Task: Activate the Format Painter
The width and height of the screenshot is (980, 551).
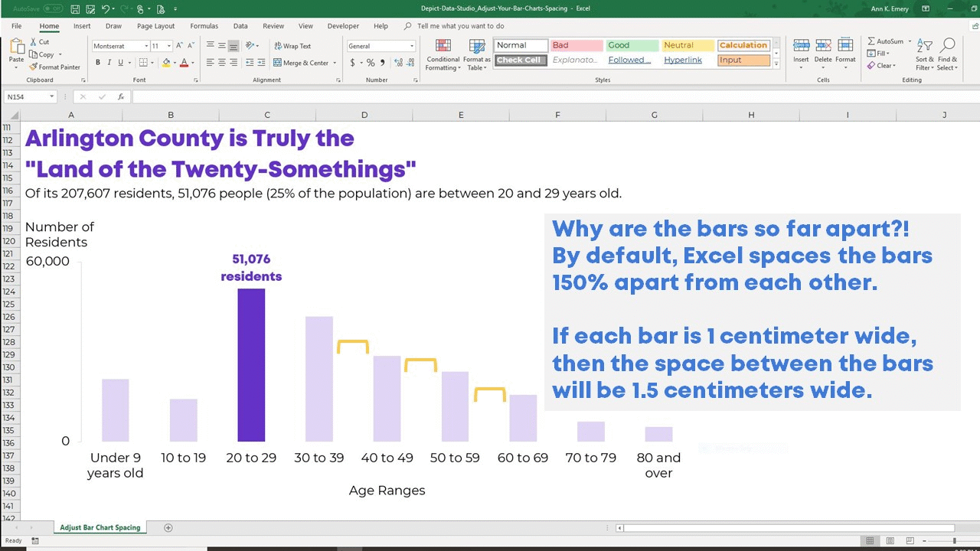Action: point(55,67)
